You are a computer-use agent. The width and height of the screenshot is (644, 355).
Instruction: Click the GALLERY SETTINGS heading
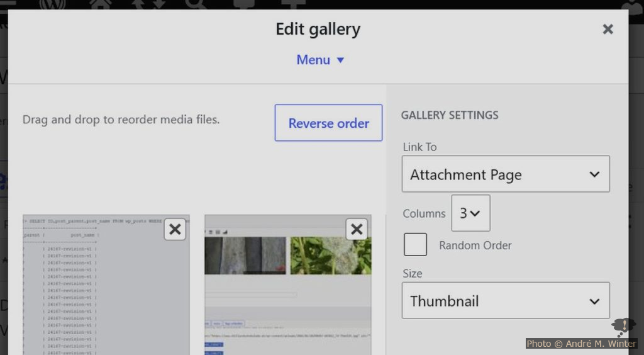tap(450, 115)
